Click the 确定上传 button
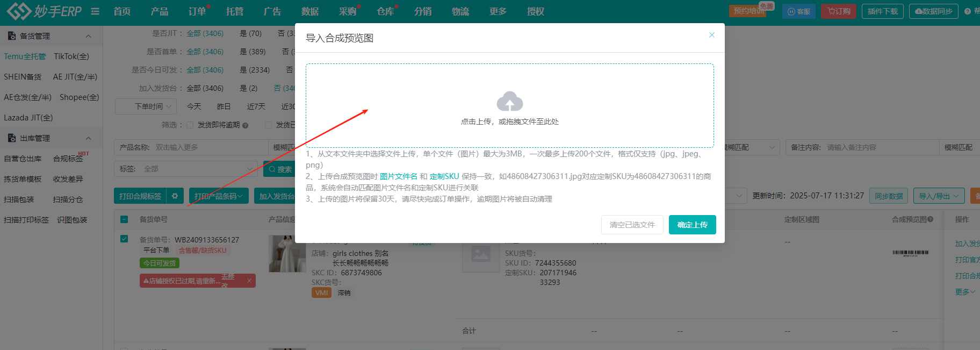Screen dimensions: 980x350 click(692, 225)
